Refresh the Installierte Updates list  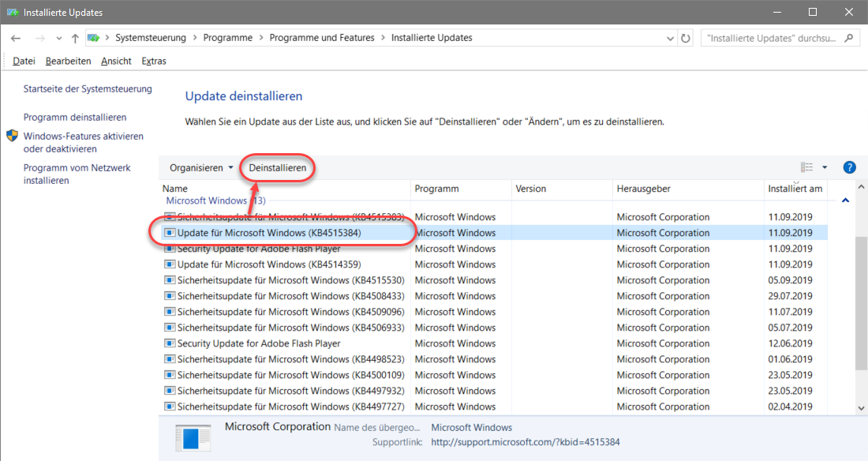coord(686,38)
